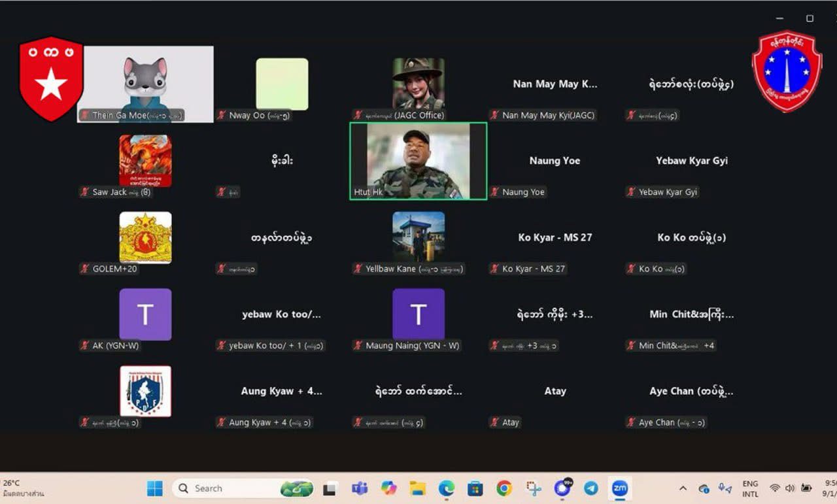
Task: Click the muted mic icon beside GOLEM+20
Action: pos(84,269)
